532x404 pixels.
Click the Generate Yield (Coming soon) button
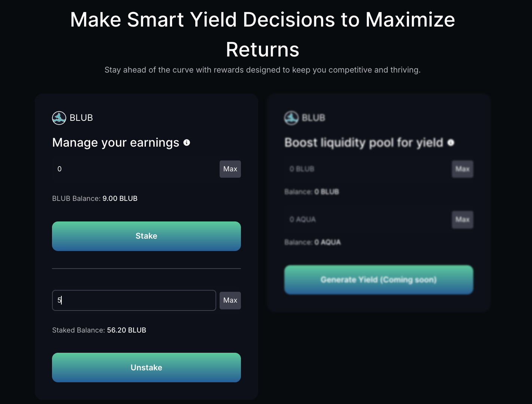[379, 280]
